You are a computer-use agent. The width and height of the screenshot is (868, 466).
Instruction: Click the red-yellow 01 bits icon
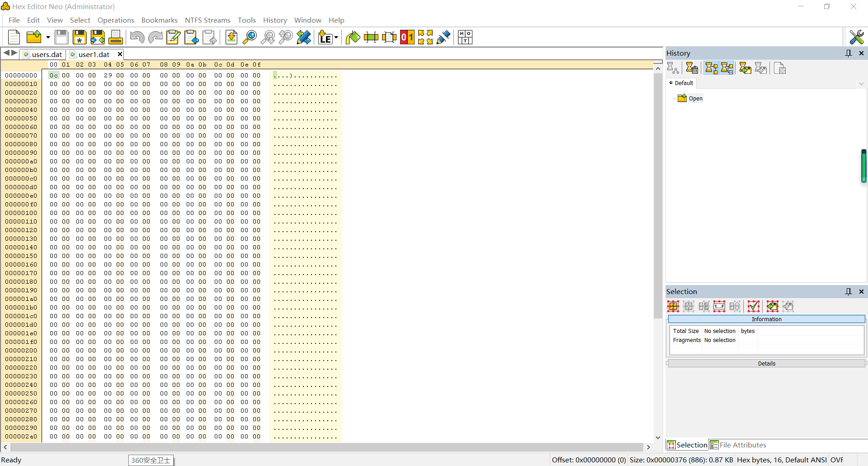pyautogui.click(x=407, y=37)
